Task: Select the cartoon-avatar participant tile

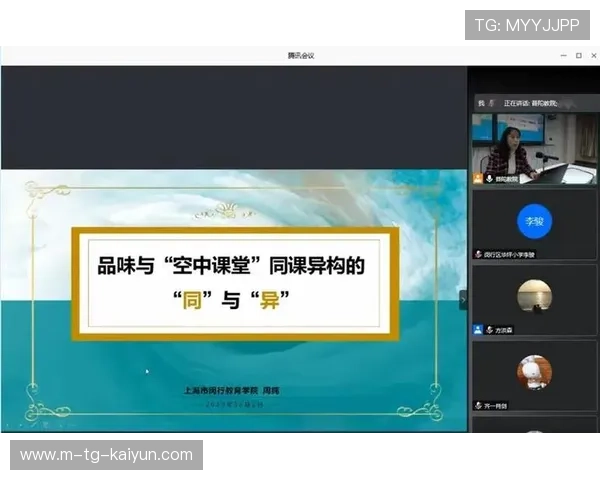Action: click(x=534, y=376)
